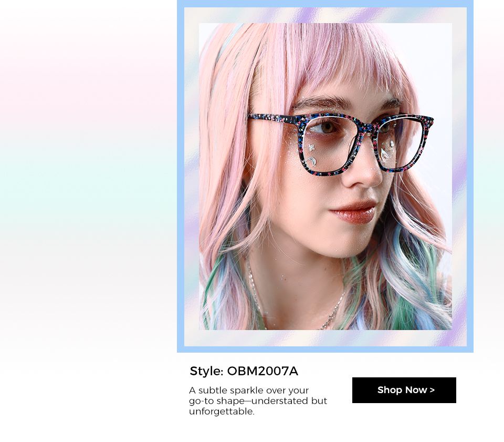Viewport: 504px width, 442px height.
Task: Click the style code OBM2007A text
Action: click(262, 371)
